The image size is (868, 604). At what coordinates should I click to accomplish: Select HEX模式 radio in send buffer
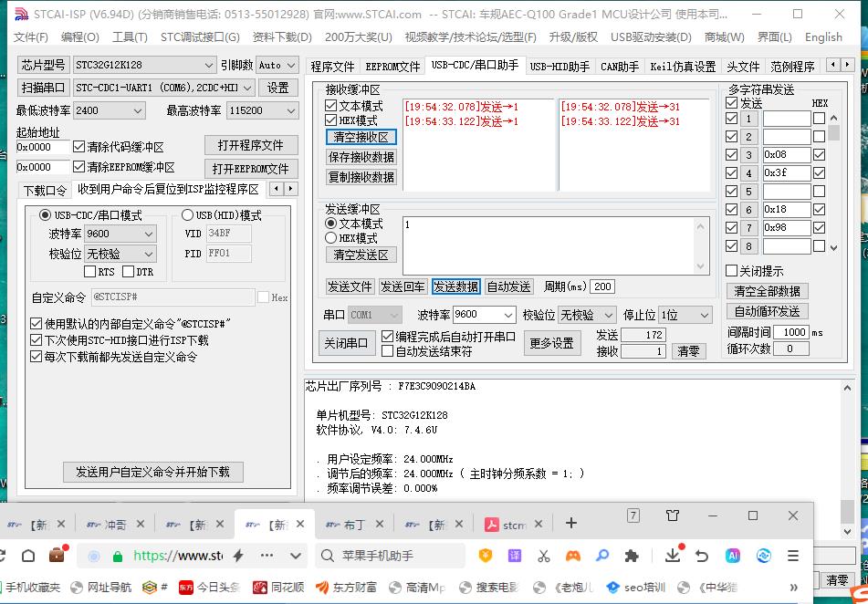tap(331, 237)
